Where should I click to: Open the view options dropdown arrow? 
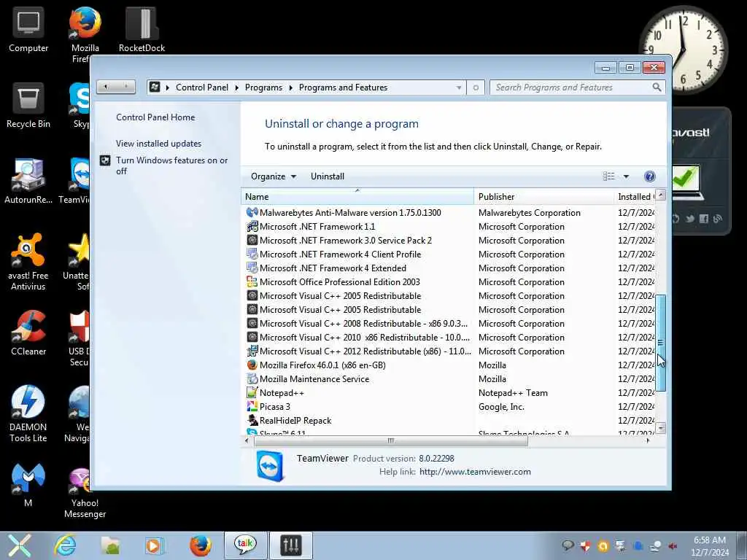pos(626,176)
